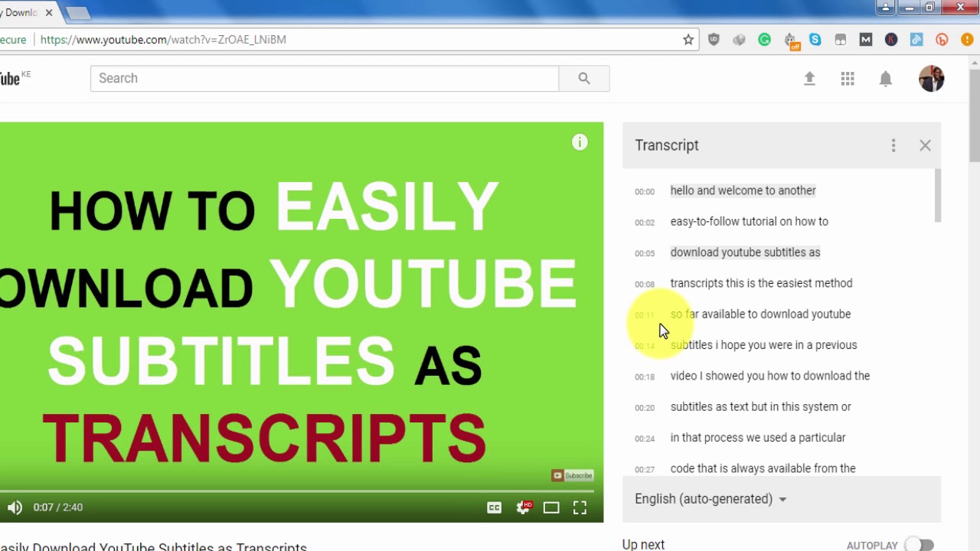Select 'download youtube subtitles as' line
The image size is (980, 551).
(x=746, y=253)
